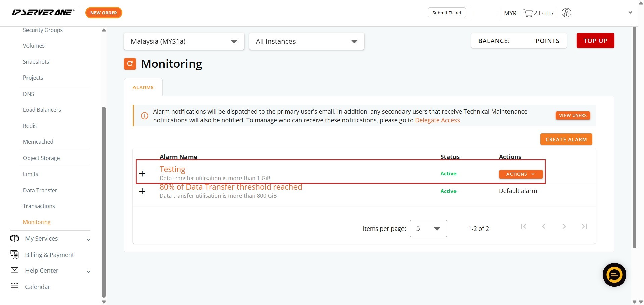
Task: Change the items per page selector
Action: (x=428, y=228)
